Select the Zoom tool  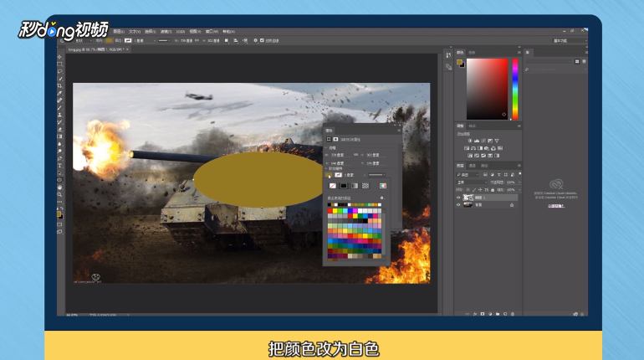(60, 194)
